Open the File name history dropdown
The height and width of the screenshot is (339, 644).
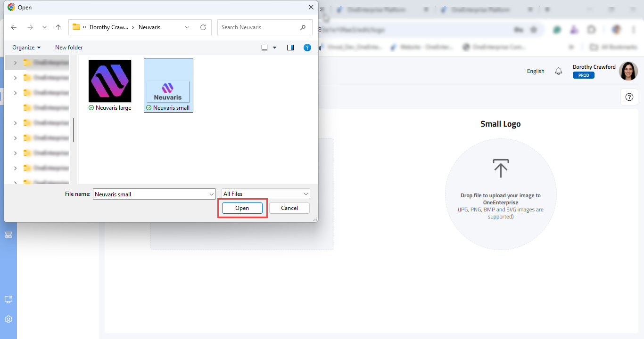211,194
